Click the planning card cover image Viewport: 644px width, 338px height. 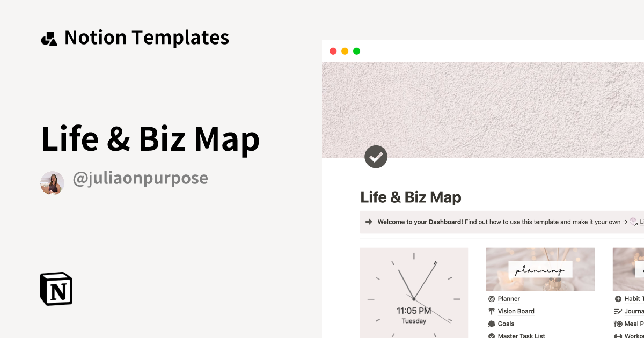tap(540, 269)
